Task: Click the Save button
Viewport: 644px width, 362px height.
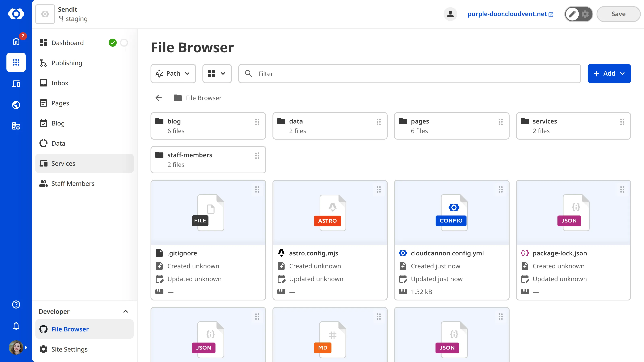Action: (x=618, y=14)
